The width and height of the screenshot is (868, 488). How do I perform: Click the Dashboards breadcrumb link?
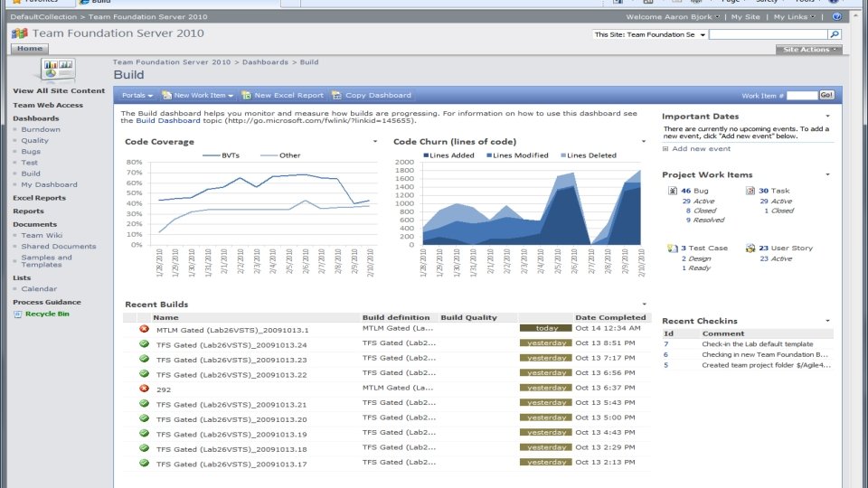[x=265, y=62]
